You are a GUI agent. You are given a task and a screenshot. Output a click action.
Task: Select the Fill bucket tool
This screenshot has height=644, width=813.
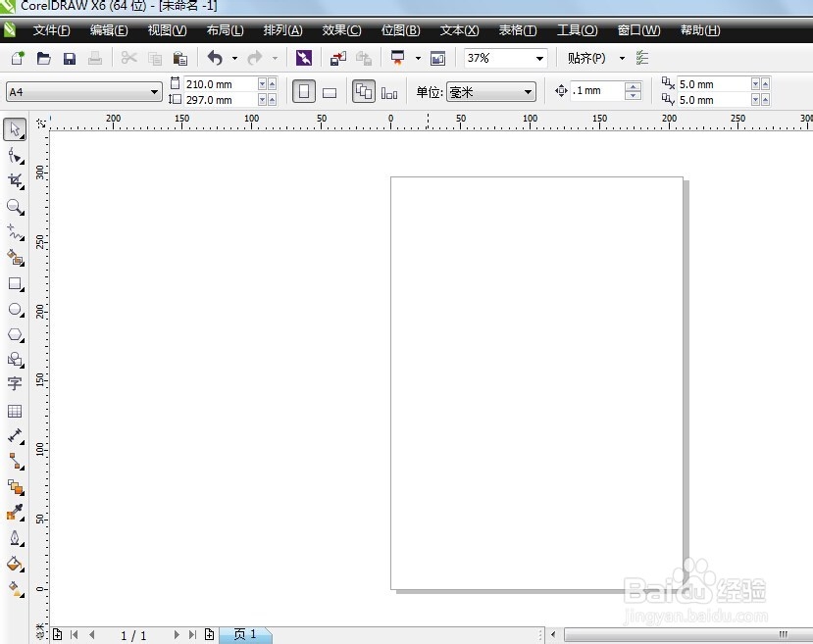coord(15,564)
